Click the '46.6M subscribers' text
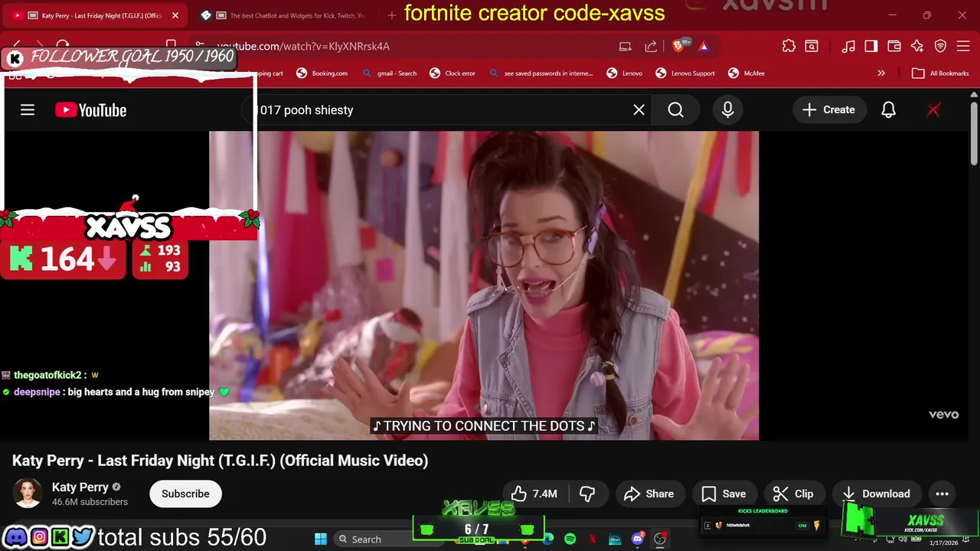The image size is (980, 551). 90,502
